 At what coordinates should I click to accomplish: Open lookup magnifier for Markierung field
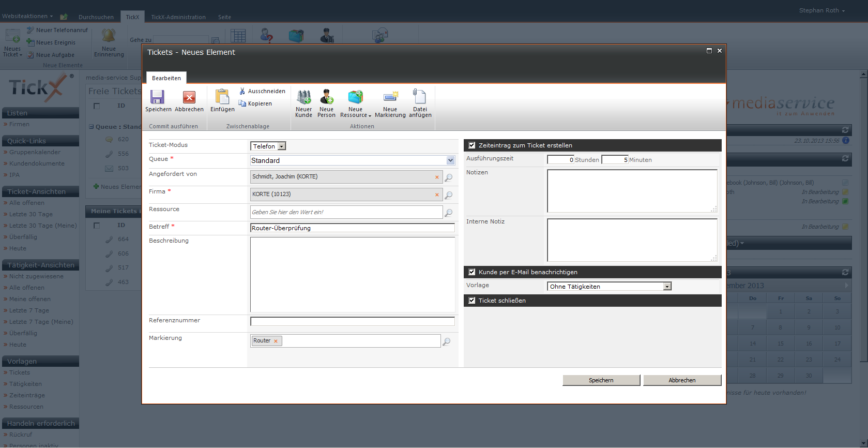(x=447, y=341)
